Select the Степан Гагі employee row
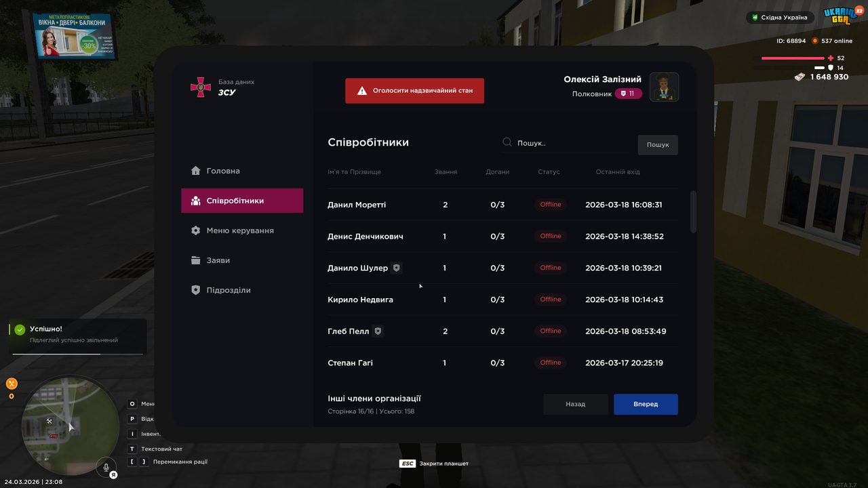Viewport: 868px width, 488px height. pos(502,363)
